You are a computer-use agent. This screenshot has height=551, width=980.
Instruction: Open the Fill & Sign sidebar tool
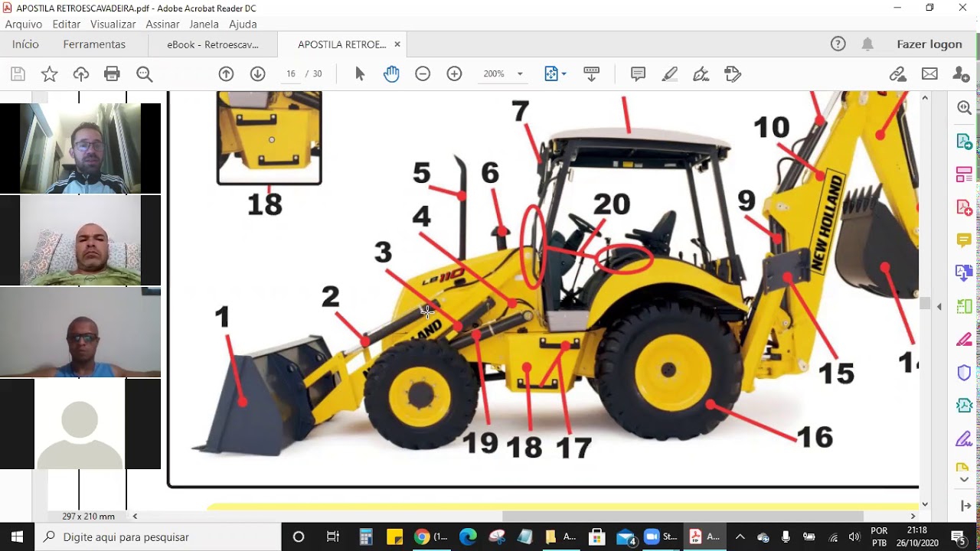[x=964, y=439]
